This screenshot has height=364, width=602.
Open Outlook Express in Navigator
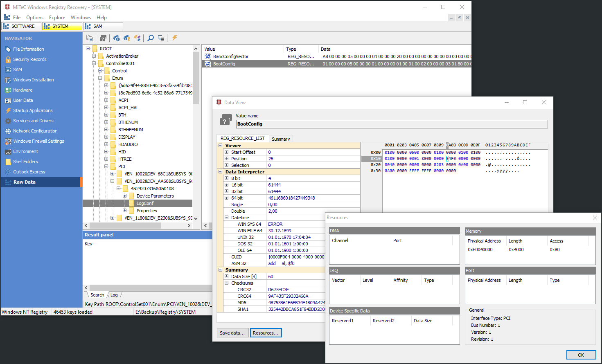29,172
